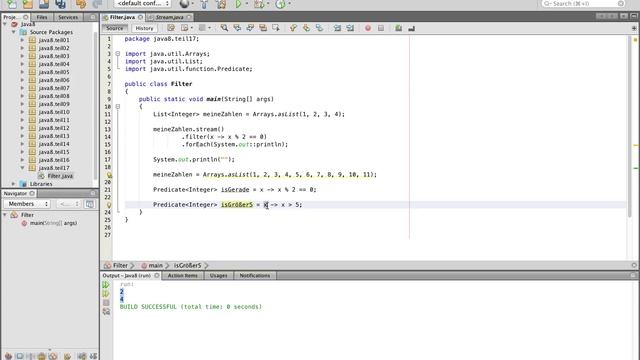Click the Build Project hammer icon

204,4
